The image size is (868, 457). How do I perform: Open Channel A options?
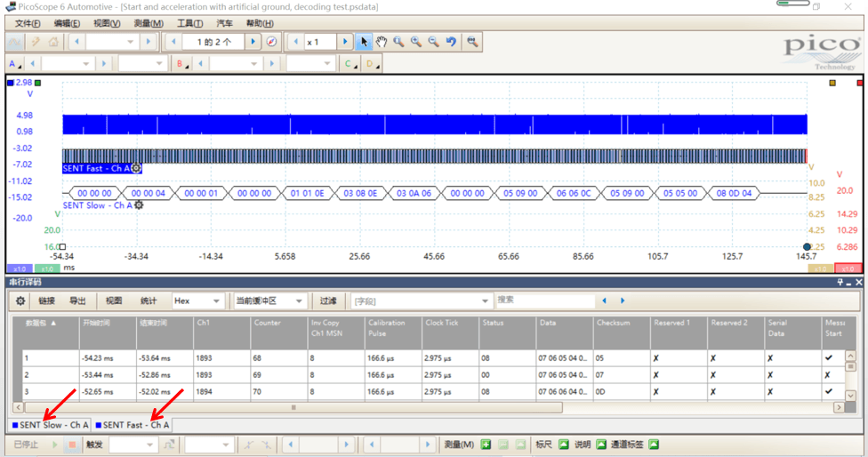15,64
